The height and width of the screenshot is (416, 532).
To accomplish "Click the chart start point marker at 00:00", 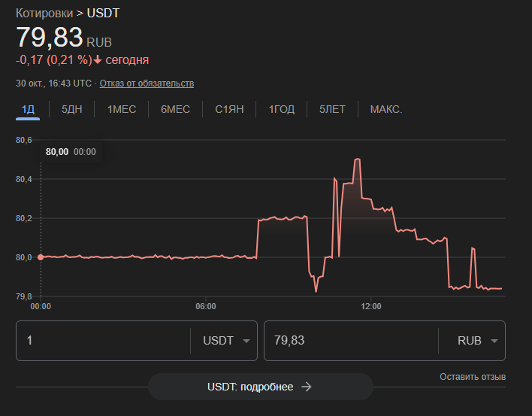I will pos(41,257).
